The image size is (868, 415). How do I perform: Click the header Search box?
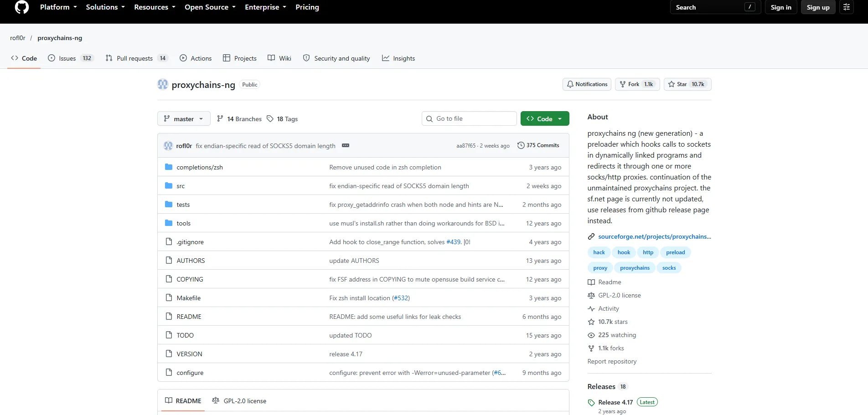coord(715,7)
